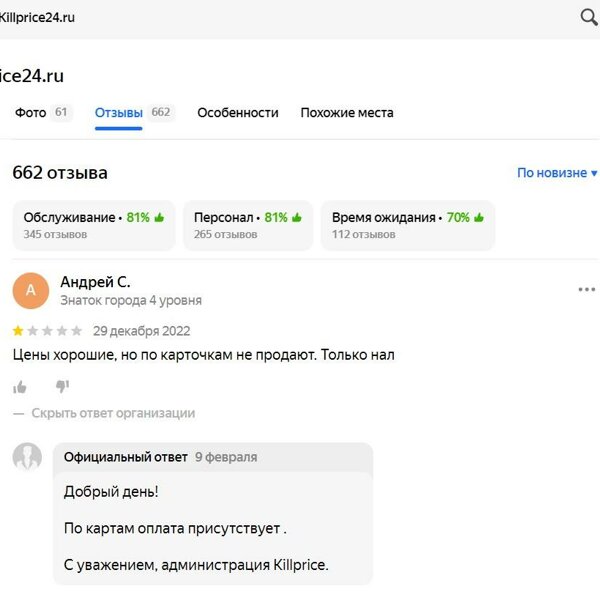This screenshot has height=600, width=600.
Task: Open the По новизне sorting dropdown
Action: point(557,173)
